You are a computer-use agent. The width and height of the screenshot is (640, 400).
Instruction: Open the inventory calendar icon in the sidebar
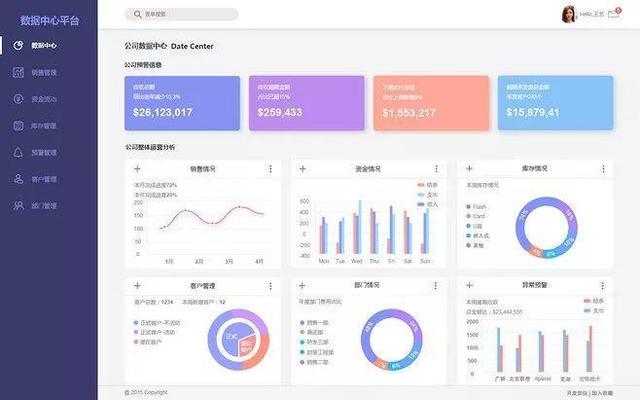coord(18,126)
